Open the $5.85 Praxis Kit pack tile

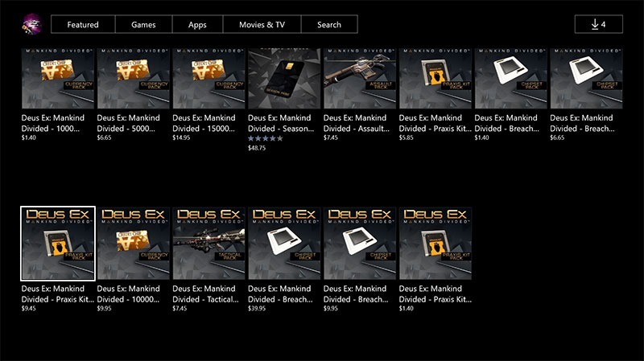point(436,78)
